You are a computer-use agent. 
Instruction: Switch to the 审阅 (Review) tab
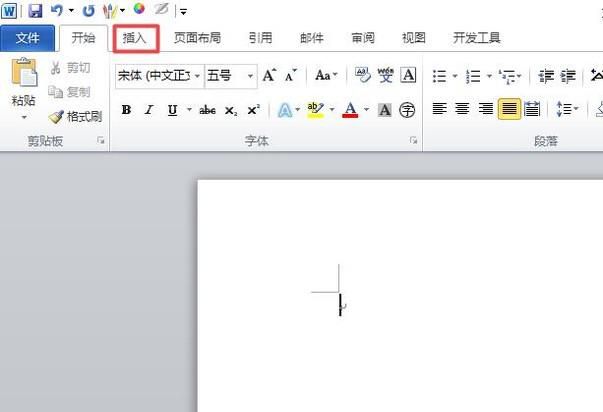pyautogui.click(x=363, y=38)
